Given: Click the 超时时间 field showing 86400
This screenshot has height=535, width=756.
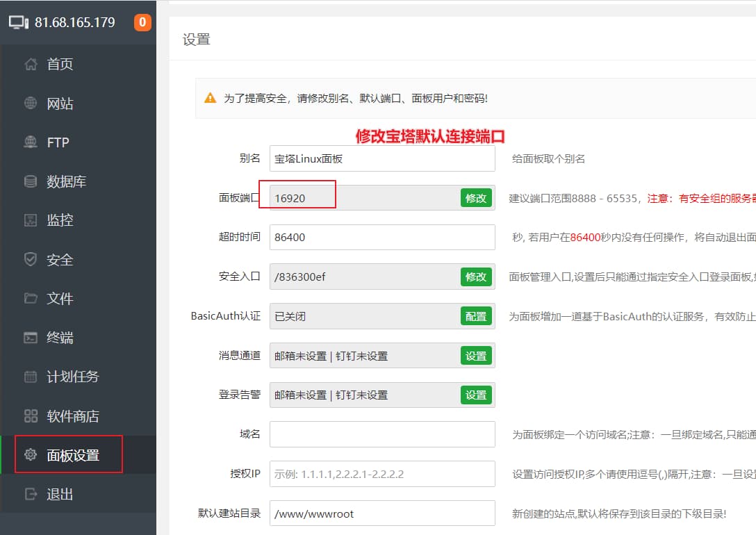Looking at the screenshot, I should (x=382, y=237).
